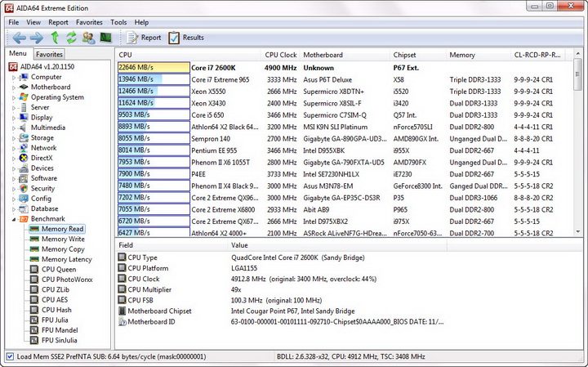Toggle the status bar checkbox
Image resolution: width=588 pixels, height=367 pixels.
[10, 356]
